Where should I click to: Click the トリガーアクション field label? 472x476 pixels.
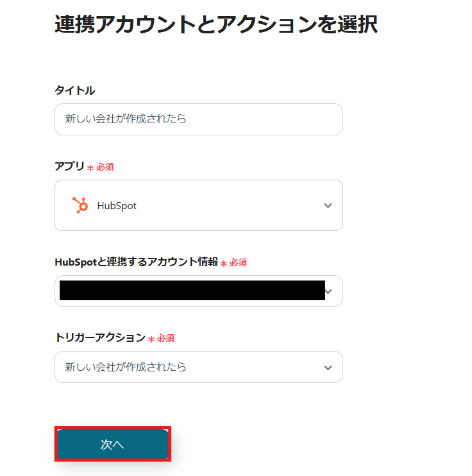(99, 337)
